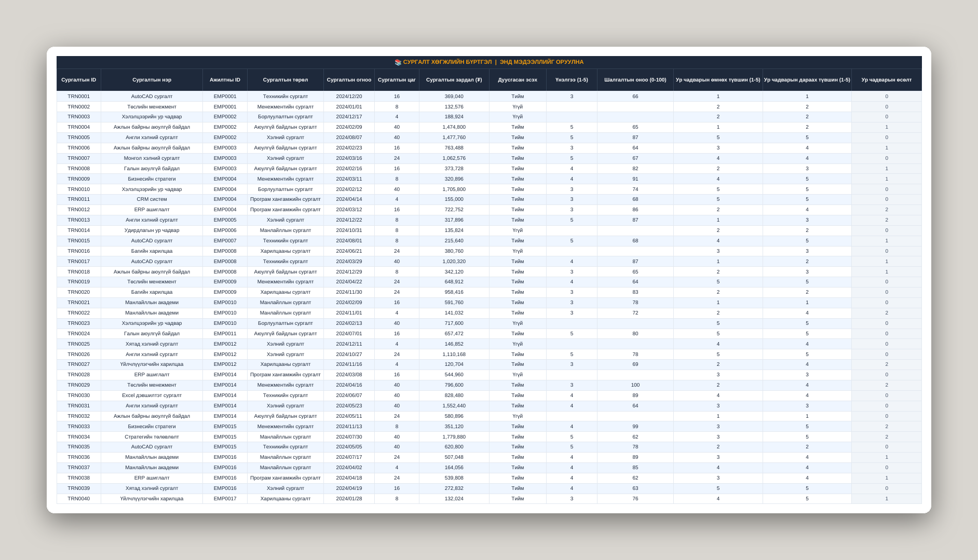This screenshot has height=560, width=978.
Task: Select the cost value '1,020,320'
Action: tap(454, 262)
